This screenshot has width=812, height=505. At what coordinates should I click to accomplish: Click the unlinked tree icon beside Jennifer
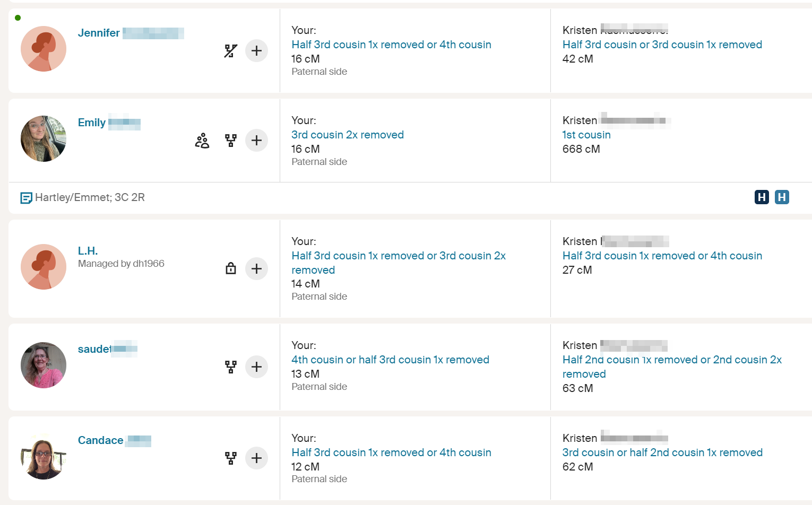click(x=231, y=50)
